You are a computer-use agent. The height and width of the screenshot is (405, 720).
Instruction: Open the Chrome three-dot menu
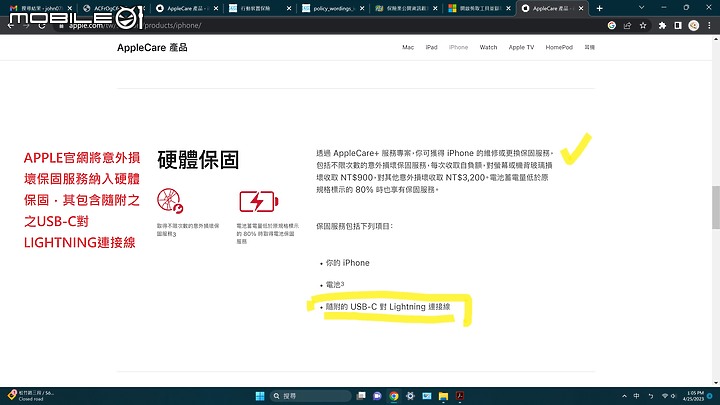[709, 26]
